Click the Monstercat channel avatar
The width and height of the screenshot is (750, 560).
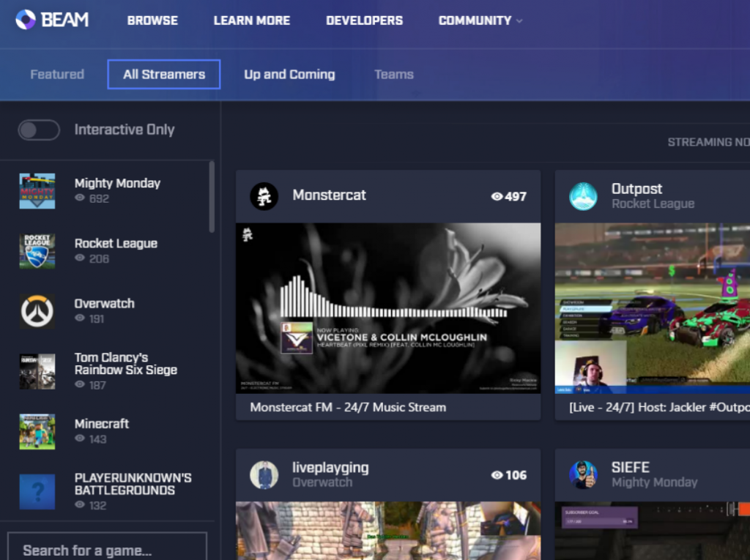tap(264, 196)
